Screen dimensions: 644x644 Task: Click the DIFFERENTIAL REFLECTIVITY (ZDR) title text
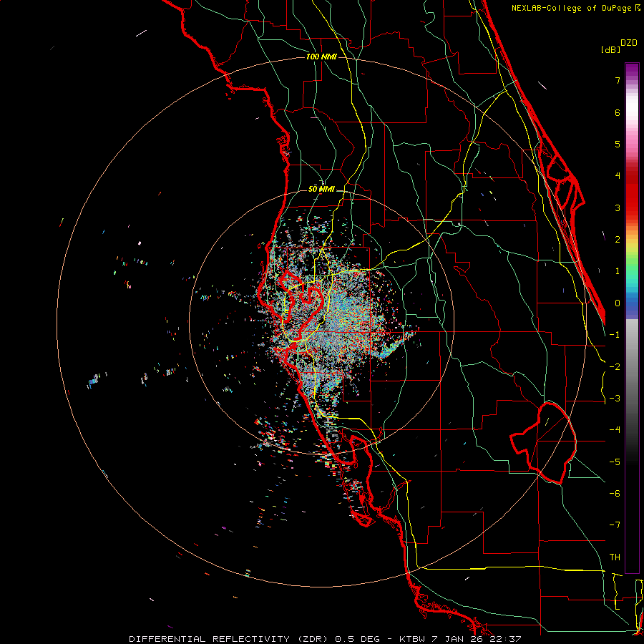click(228, 639)
